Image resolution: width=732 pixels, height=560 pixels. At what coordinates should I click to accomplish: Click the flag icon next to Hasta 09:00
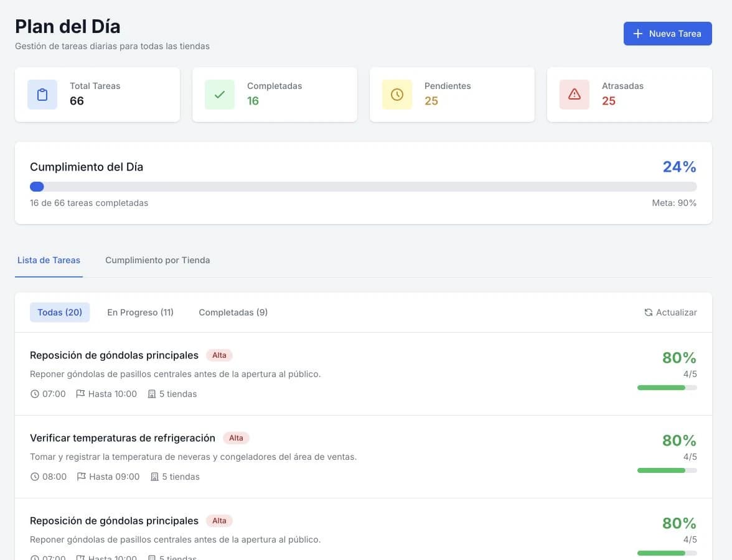click(x=81, y=477)
